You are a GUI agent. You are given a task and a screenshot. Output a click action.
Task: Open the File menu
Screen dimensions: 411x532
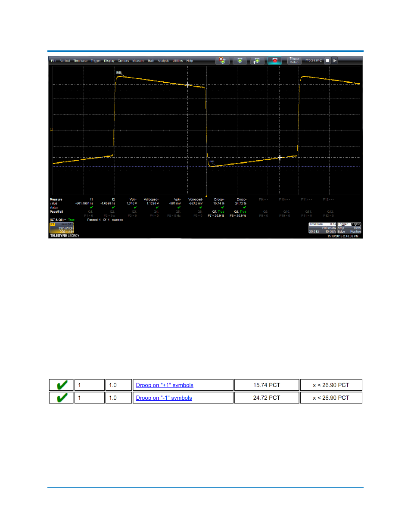pos(53,61)
